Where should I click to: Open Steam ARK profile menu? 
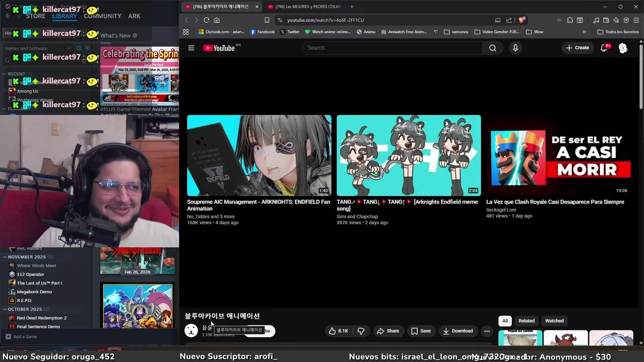point(134,16)
